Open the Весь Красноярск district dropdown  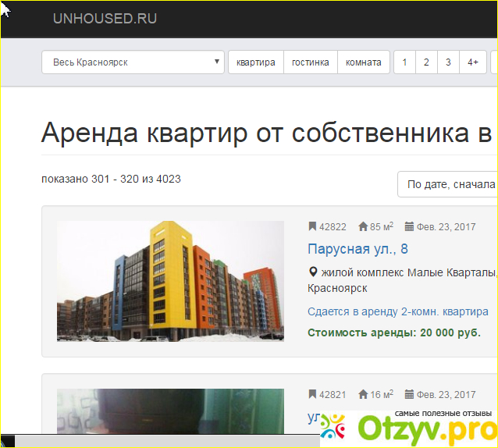[133, 62]
